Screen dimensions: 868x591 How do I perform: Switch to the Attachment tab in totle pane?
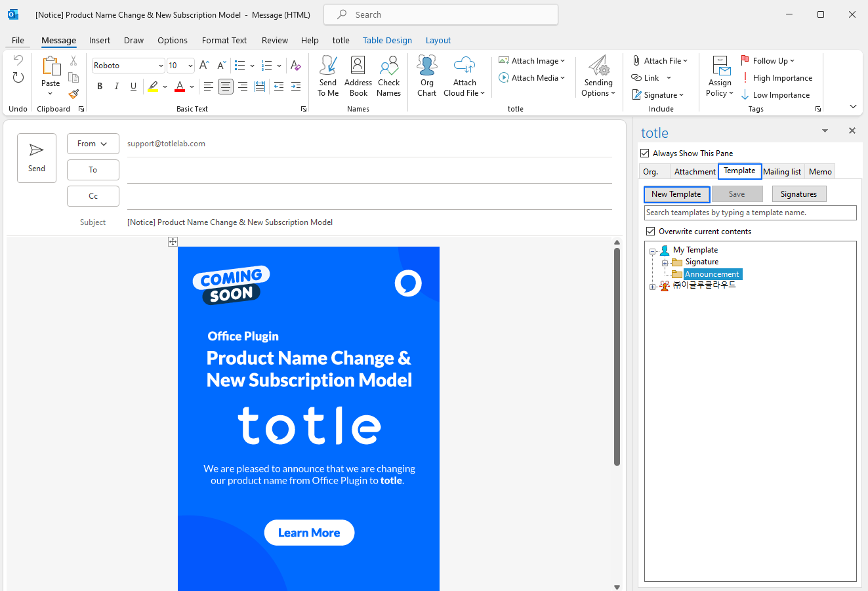(695, 172)
